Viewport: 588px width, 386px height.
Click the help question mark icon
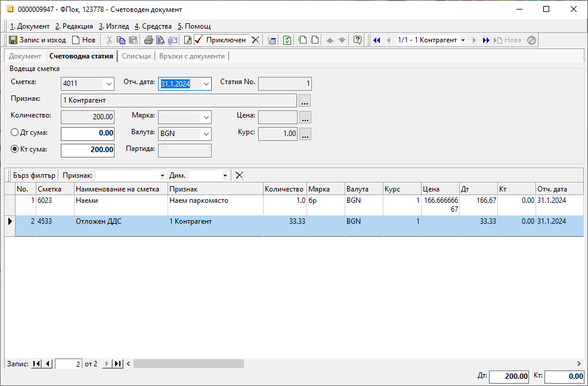(358, 40)
